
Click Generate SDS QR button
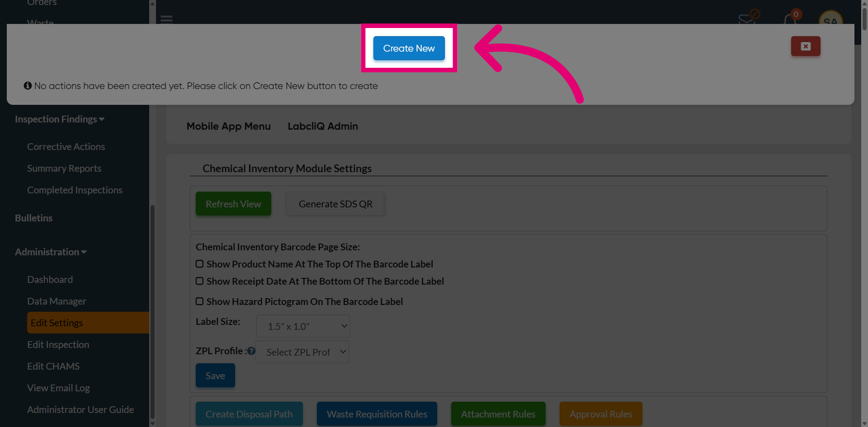click(335, 204)
